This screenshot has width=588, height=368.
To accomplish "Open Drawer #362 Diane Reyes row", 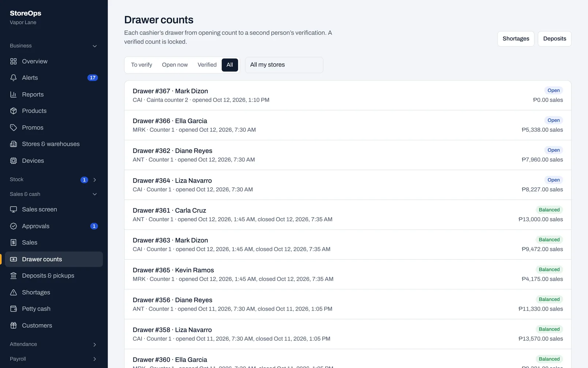I will [348, 155].
